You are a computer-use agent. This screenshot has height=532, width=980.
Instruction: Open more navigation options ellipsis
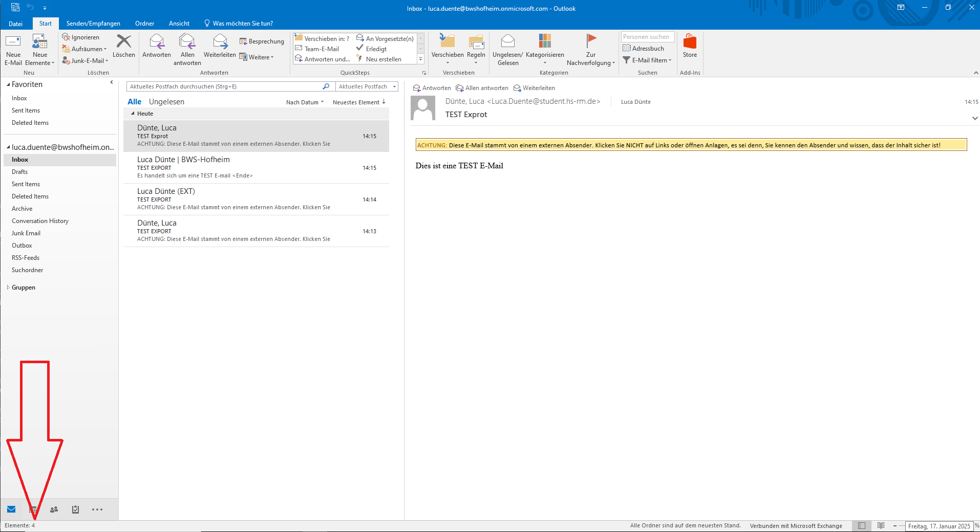(x=97, y=509)
